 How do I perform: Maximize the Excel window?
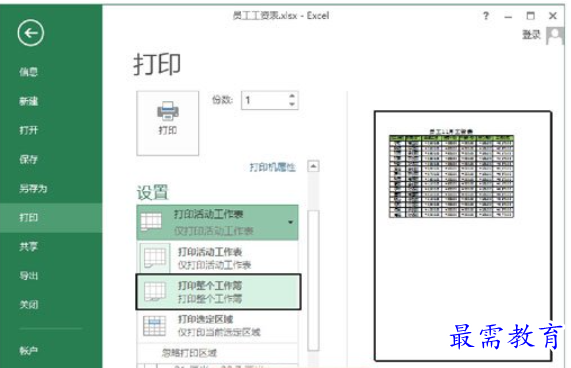click(x=531, y=16)
